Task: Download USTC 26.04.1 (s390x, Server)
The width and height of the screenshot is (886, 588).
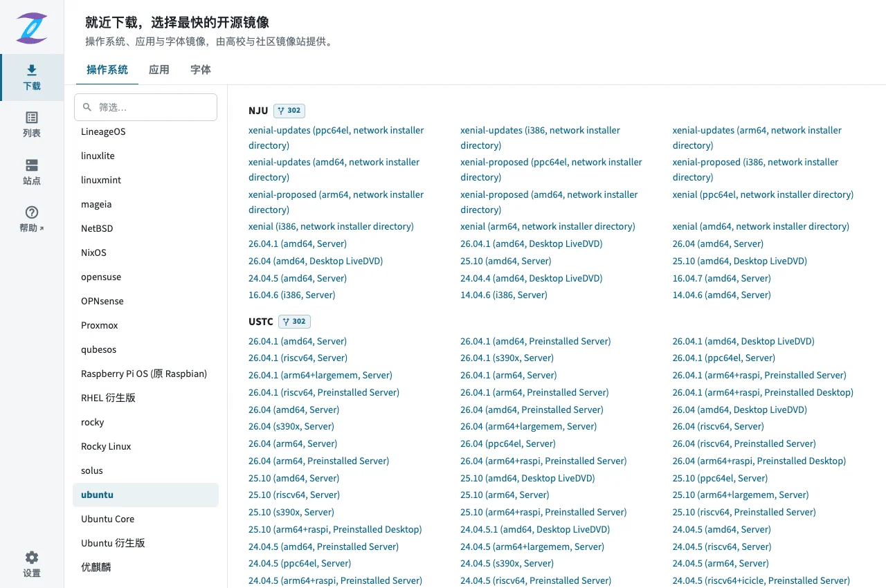Action: 507,358
